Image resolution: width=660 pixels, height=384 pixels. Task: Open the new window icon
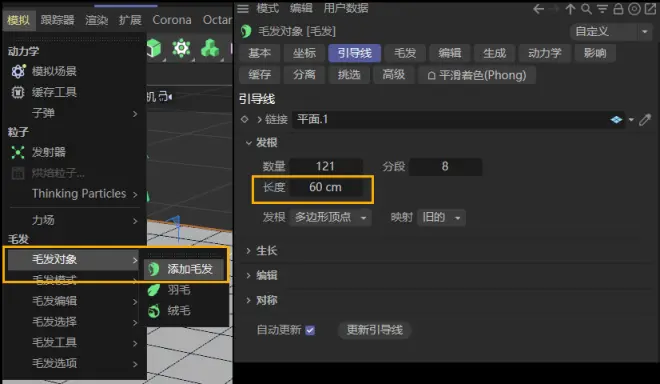(650, 9)
